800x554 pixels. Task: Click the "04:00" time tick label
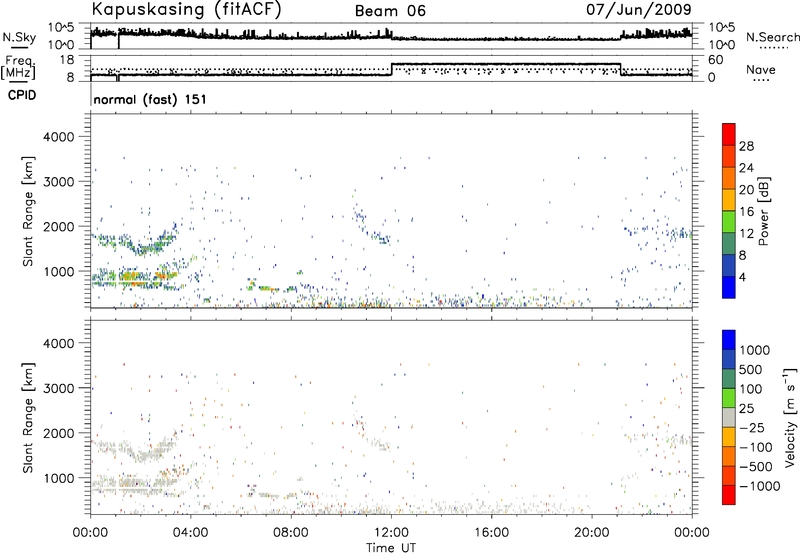click(190, 533)
